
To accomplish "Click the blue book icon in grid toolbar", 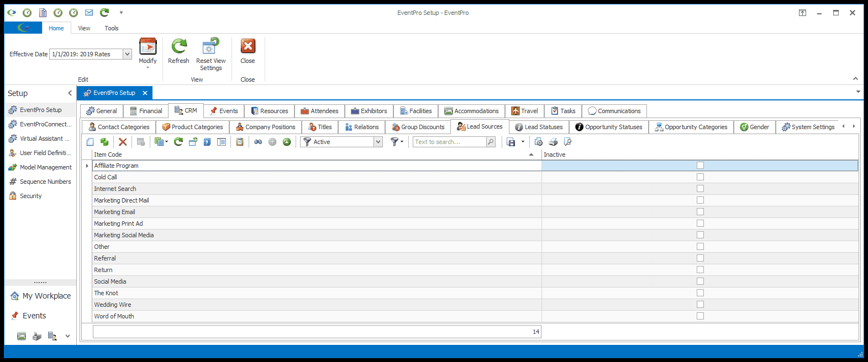I will click(x=207, y=142).
